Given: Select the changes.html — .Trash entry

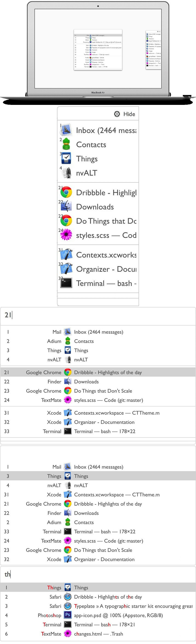Looking at the screenshot, I should pyautogui.click(x=98, y=634).
